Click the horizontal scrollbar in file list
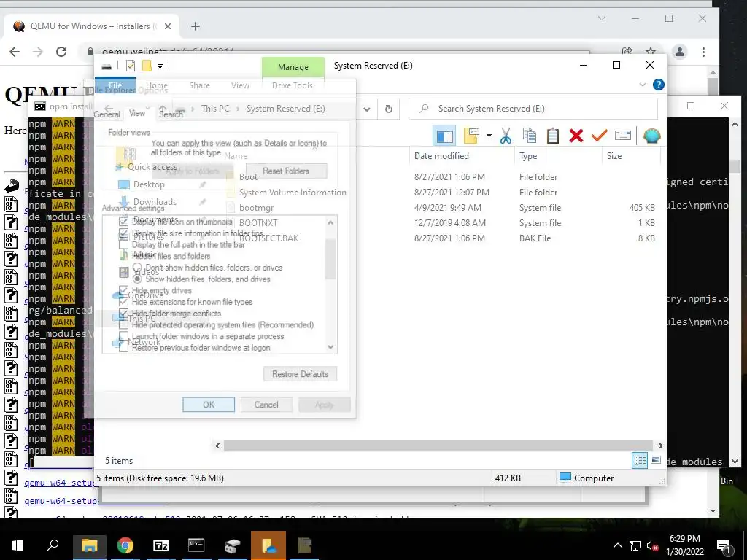The width and height of the screenshot is (747, 560). (438, 446)
